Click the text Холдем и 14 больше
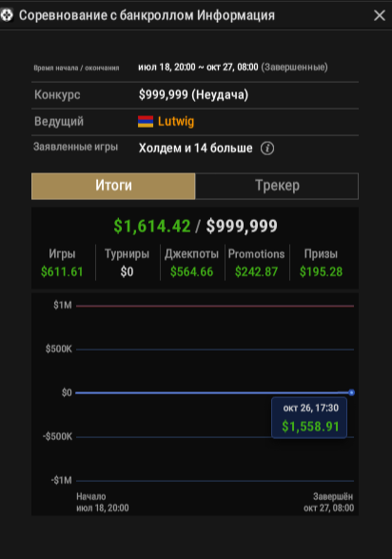 point(195,148)
